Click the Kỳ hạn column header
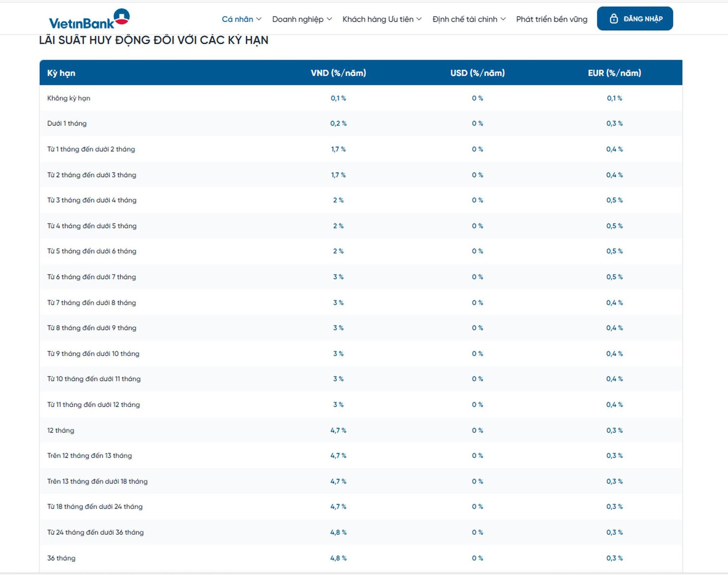This screenshot has height=575, width=728. pyautogui.click(x=61, y=73)
